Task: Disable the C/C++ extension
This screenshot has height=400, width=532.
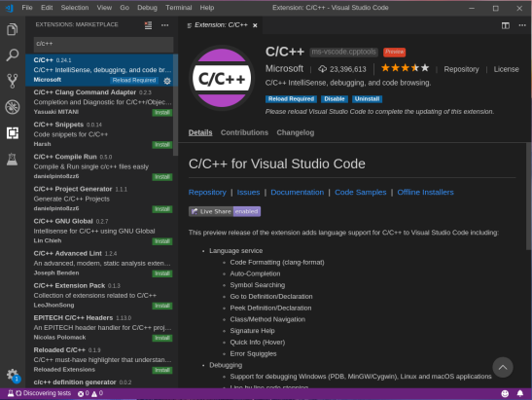Action: (335, 99)
